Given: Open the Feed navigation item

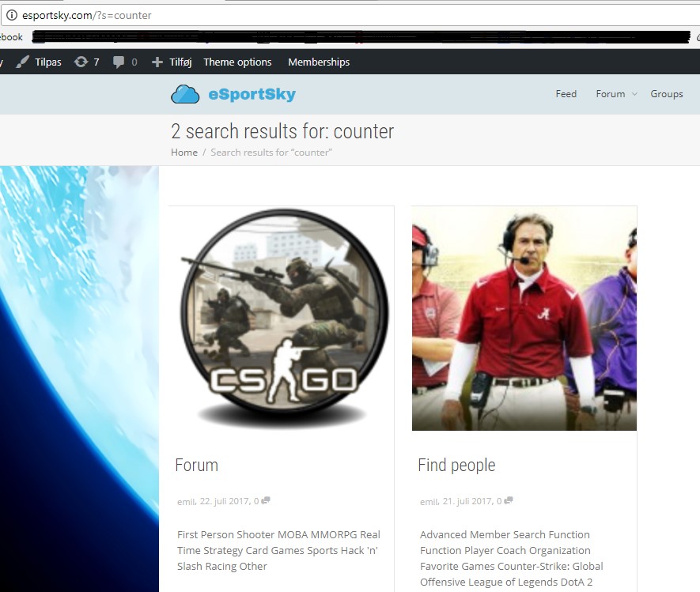Looking at the screenshot, I should coord(566,94).
